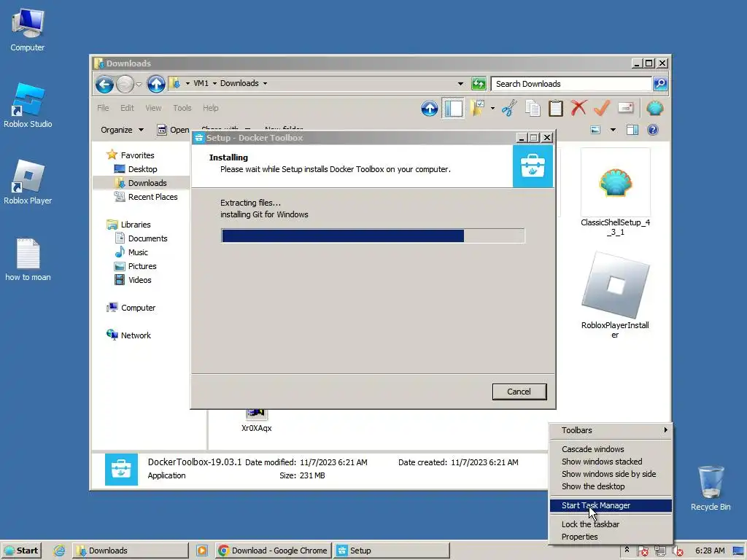The image size is (747, 560).
Task: Select the RobloxPlayerInstaller file
Action: [x=615, y=295]
